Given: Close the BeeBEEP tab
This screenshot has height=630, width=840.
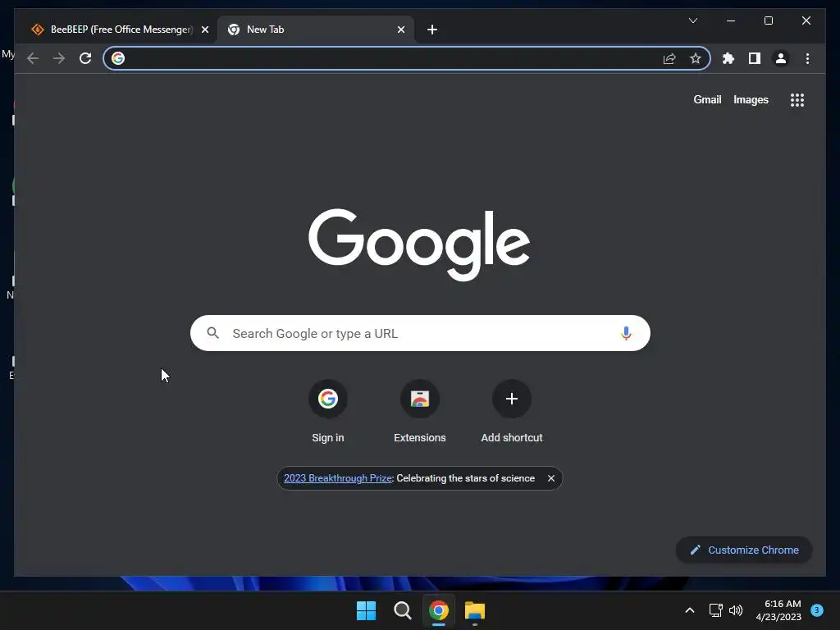Looking at the screenshot, I should click(204, 30).
